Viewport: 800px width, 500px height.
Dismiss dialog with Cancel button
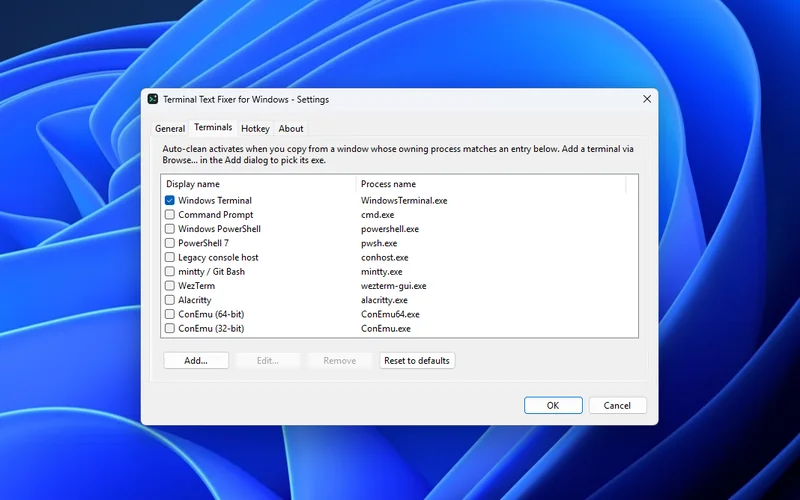coord(617,406)
